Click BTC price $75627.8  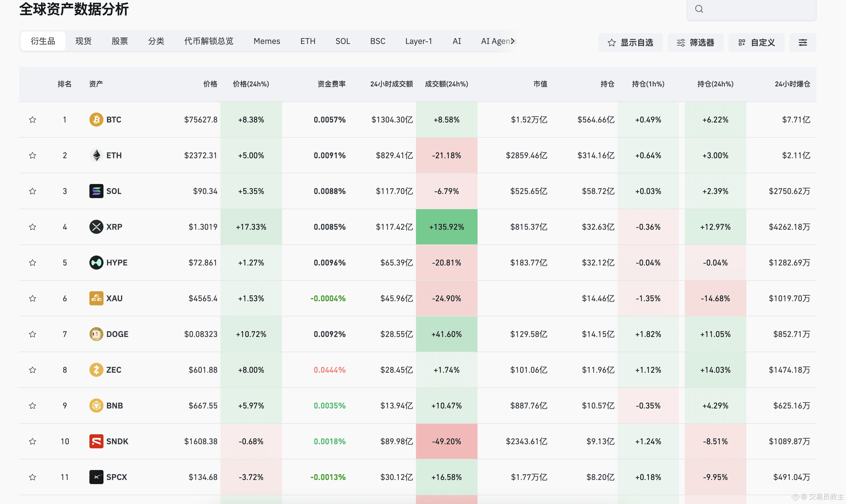pyautogui.click(x=201, y=120)
